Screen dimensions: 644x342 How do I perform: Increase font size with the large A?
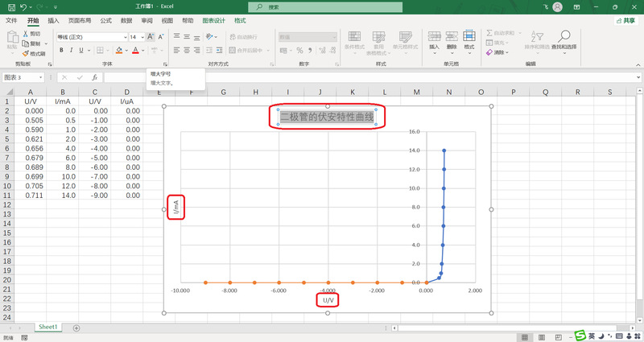click(151, 37)
